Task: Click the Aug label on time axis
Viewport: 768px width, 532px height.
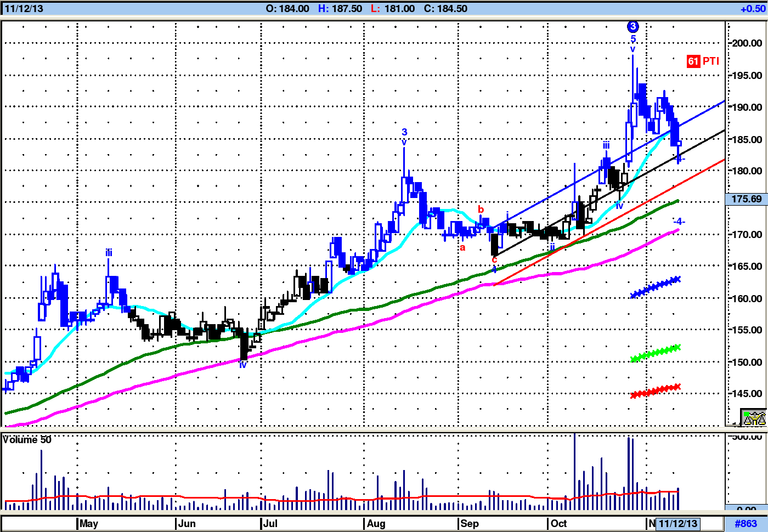Action: click(376, 523)
